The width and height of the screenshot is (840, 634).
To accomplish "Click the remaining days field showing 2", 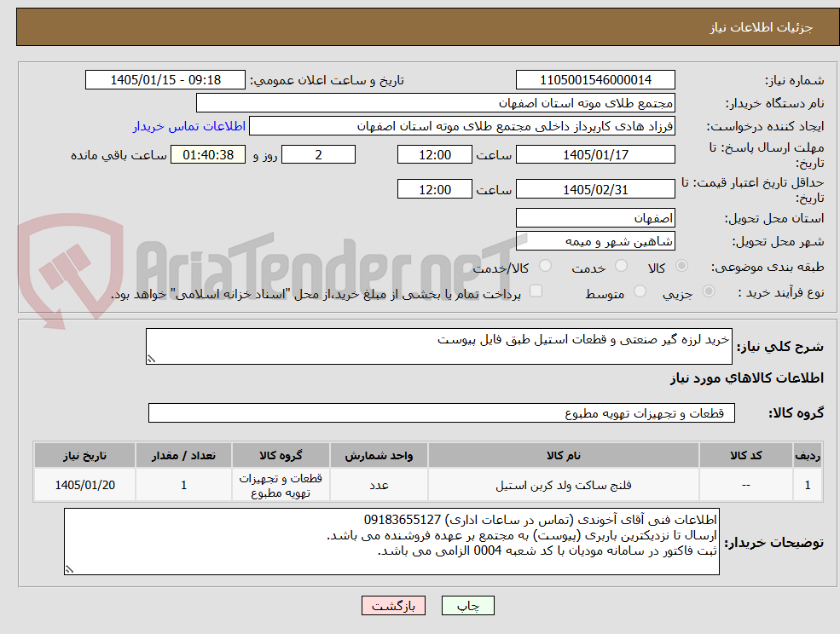I will (x=318, y=155).
